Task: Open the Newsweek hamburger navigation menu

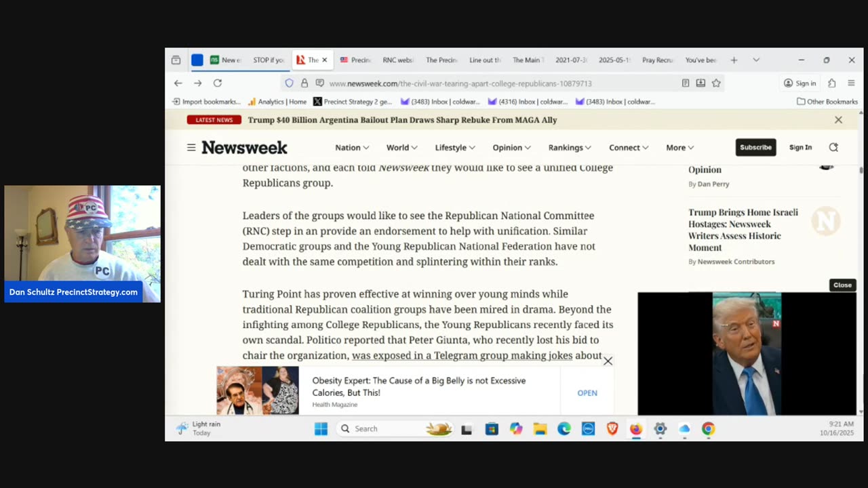Action: coord(191,147)
